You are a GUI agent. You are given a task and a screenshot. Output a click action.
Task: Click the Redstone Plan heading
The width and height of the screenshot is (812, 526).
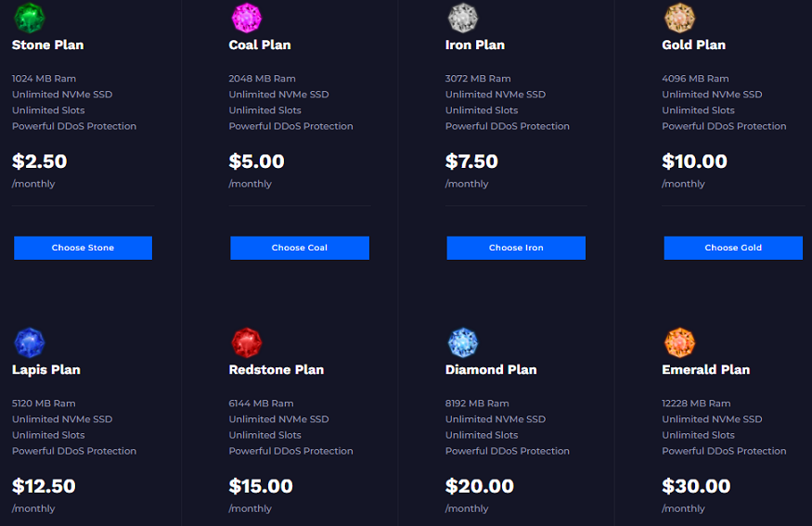(277, 369)
